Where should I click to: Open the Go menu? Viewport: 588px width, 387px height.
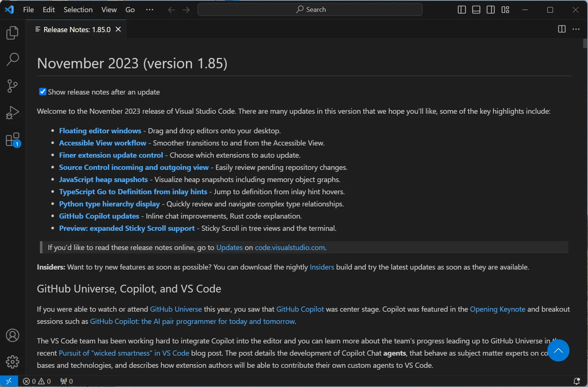[130, 10]
